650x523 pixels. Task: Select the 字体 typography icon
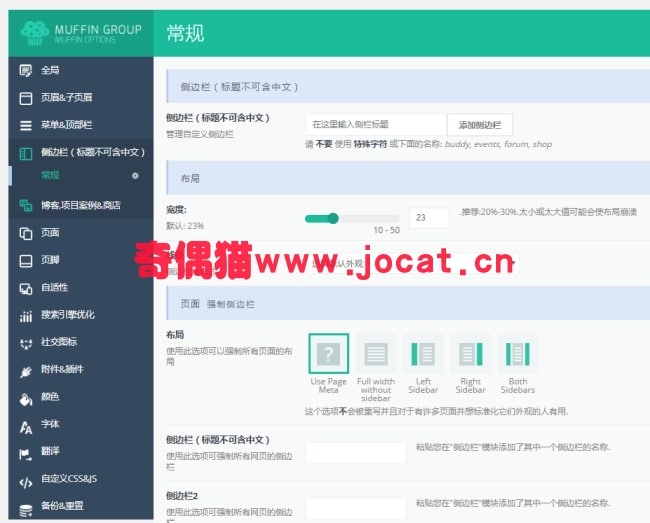tap(26, 426)
